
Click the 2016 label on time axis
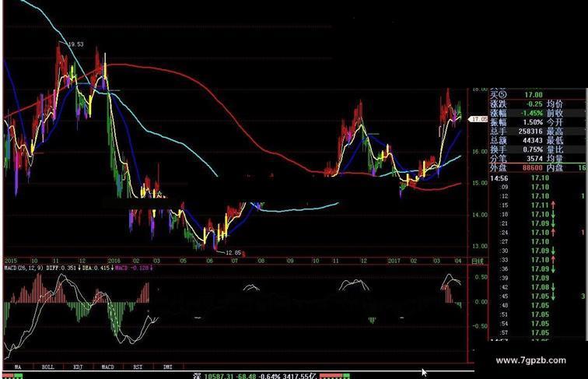[114, 261]
